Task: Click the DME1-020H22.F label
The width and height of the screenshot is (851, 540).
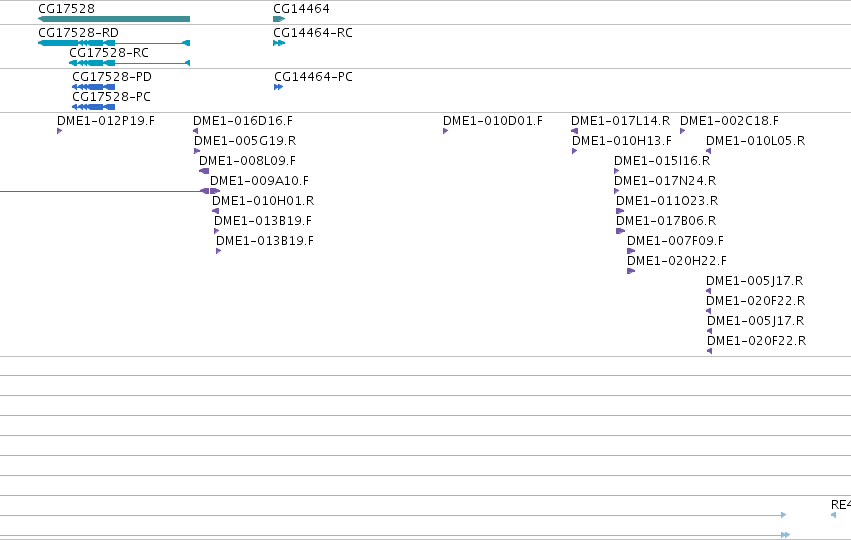Action: [677, 261]
